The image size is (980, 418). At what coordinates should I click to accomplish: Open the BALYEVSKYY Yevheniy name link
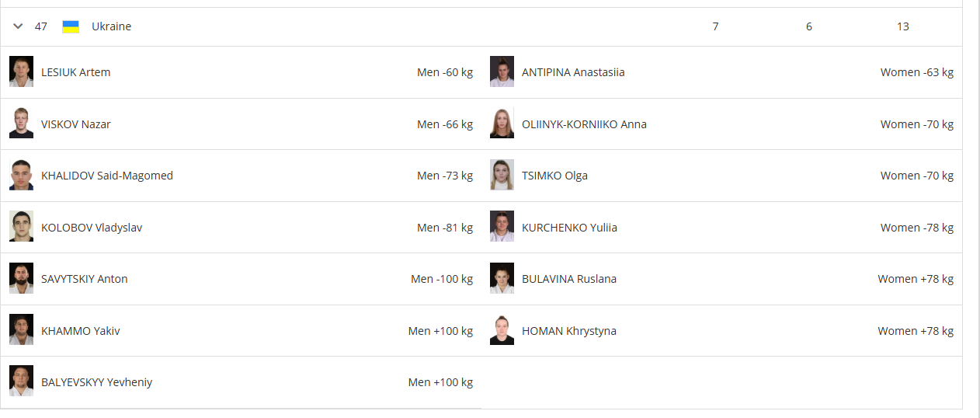pyautogui.click(x=96, y=382)
